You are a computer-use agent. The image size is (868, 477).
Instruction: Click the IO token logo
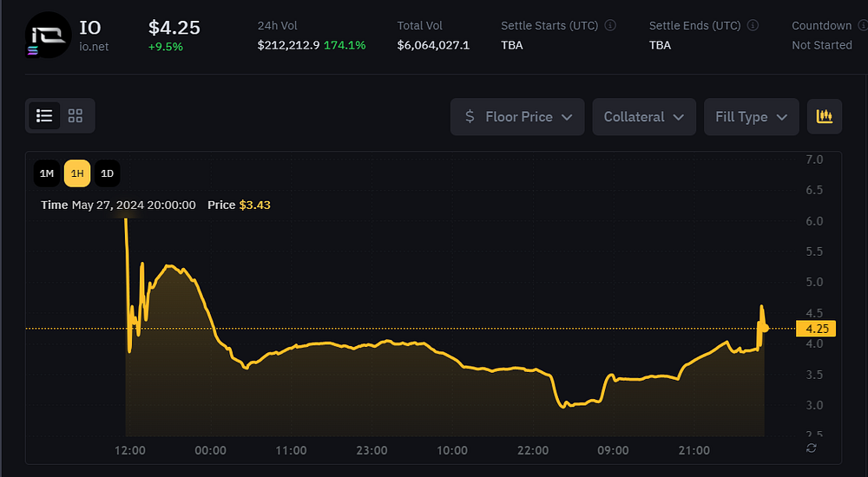(48, 36)
